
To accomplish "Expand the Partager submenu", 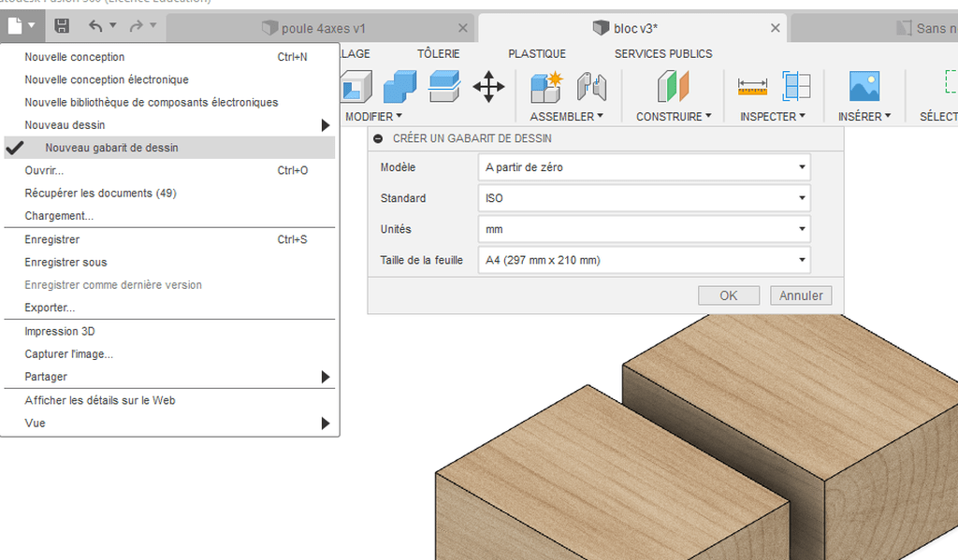I will coord(169,376).
